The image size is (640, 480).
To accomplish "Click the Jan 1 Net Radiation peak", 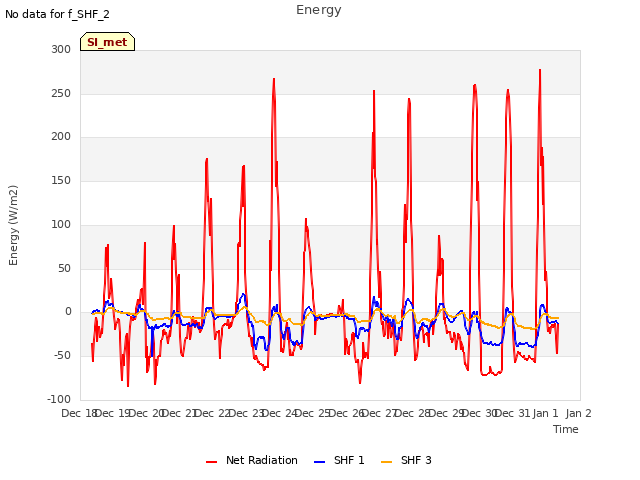I will tap(540, 70).
